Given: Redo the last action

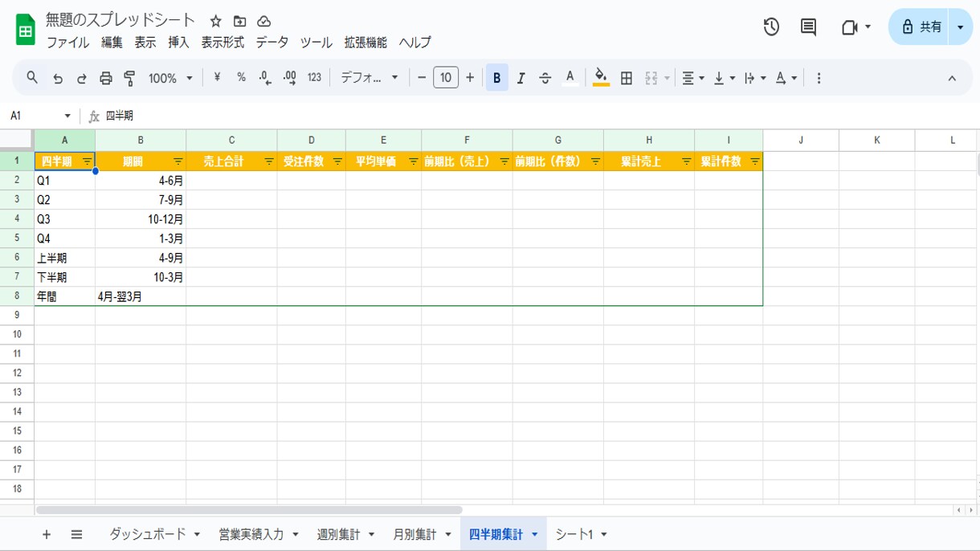Looking at the screenshot, I should tap(82, 78).
